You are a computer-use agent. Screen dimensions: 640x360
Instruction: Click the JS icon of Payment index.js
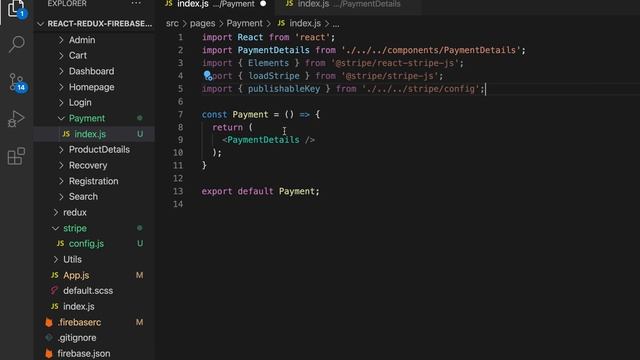pyautogui.click(x=66, y=134)
